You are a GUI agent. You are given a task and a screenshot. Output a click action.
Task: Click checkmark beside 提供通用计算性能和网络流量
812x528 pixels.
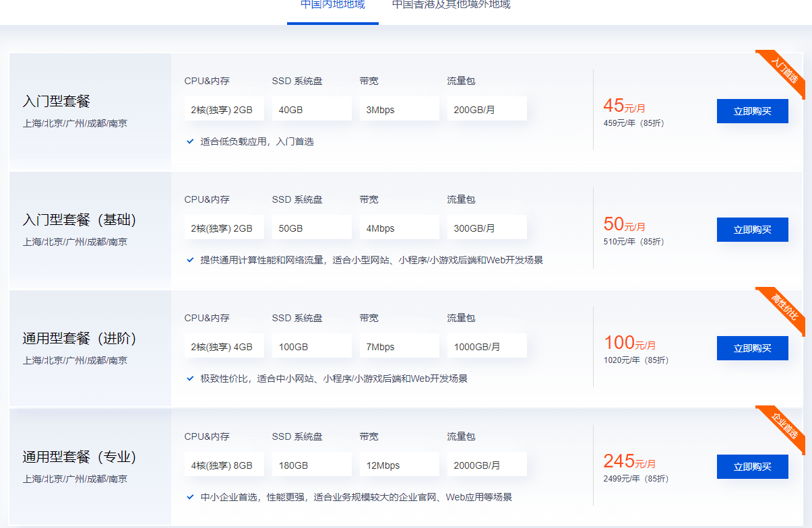(190, 260)
